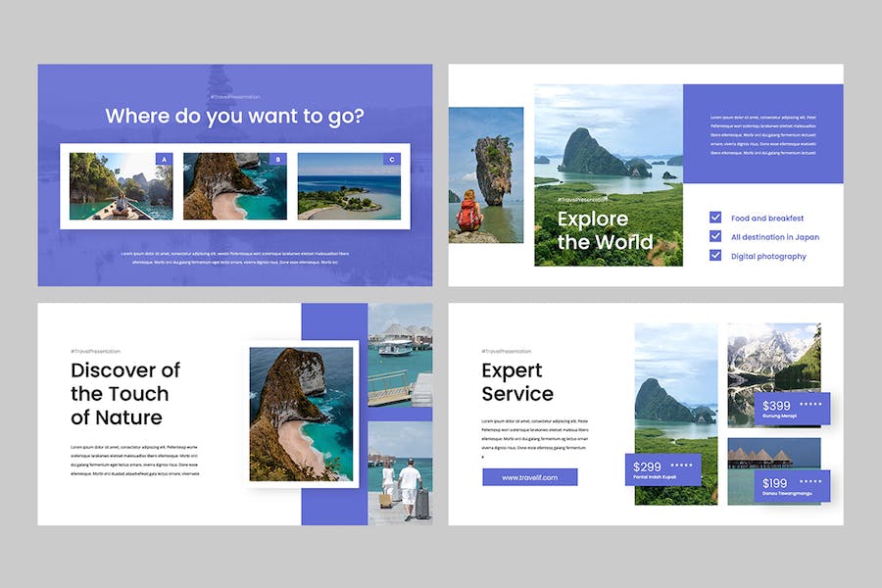Click the star rating on the $199 tag
Image resolution: width=882 pixels, height=588 pixels.
click(x=810, y=482)
